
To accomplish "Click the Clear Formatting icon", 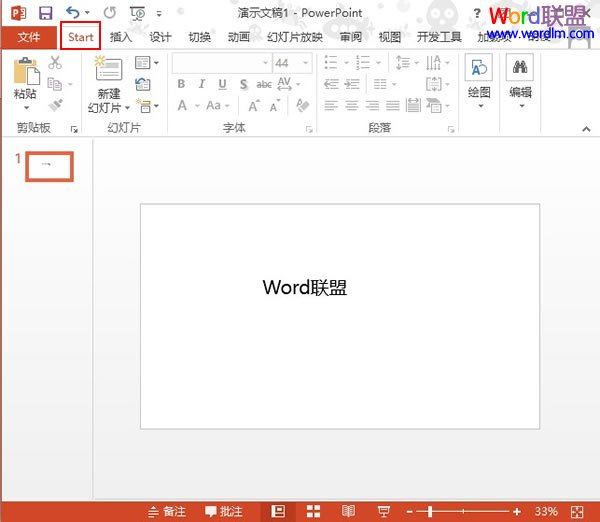I will pos(303,105).
